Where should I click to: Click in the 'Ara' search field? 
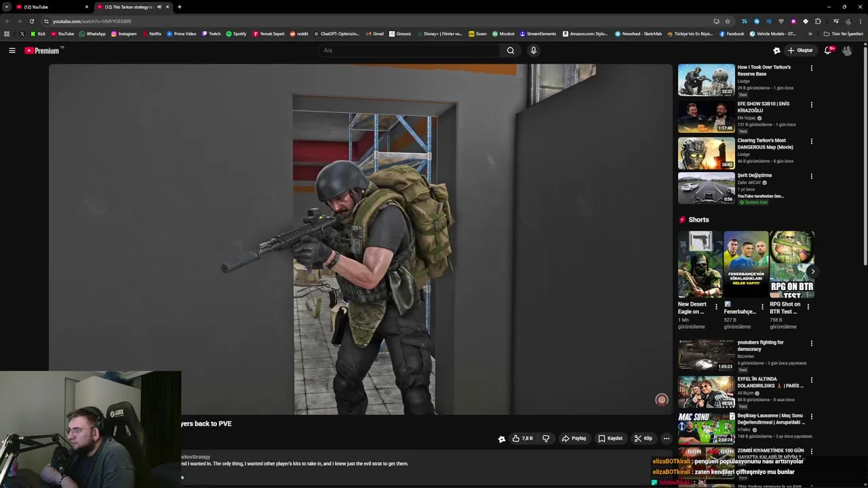pyautogui.click(x=410, y=50)
